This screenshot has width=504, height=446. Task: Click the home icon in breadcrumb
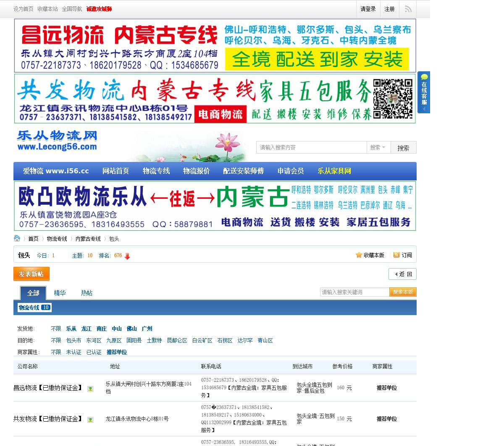tap(17, 238)
